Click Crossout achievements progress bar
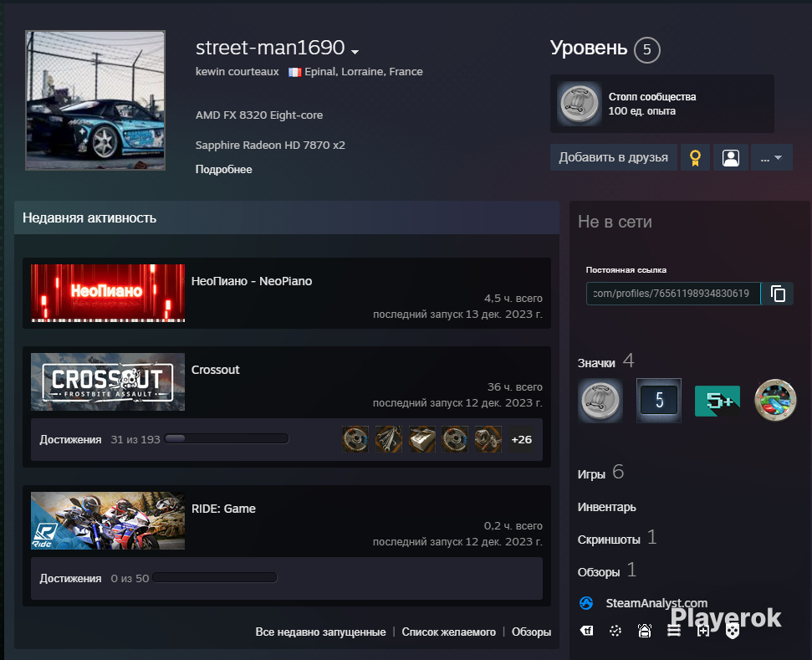 (227, 439)
